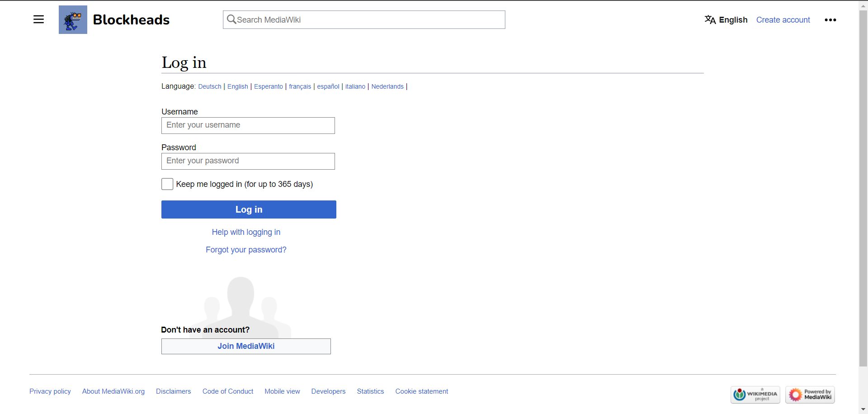This screenshot has height=414, width=868.
Task: Click the Powered by MediaWiki badge
Action: (x=810, y=395)
